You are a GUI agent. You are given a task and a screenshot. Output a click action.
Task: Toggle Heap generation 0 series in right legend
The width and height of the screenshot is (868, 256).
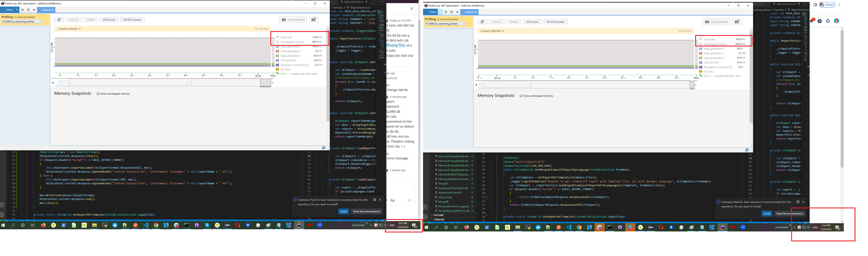[x=701, y=48]
